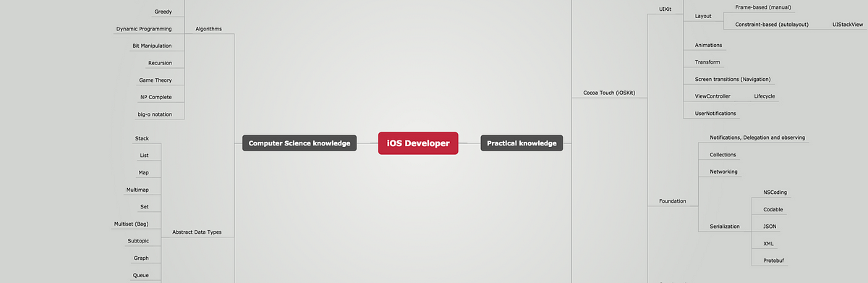Select the Dynamic Programming subtopic
Viewport: 868px width, 283px height.
tap(144, 29)
